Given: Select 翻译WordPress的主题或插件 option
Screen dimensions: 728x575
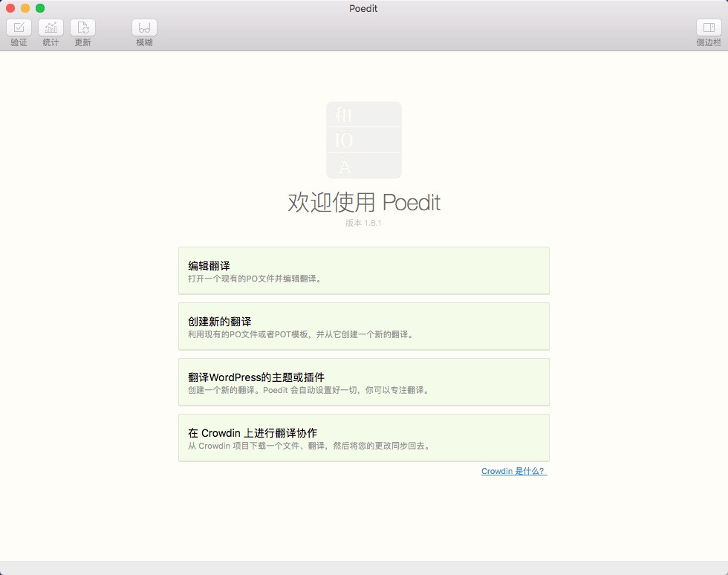Looking at the screenshot, I should tap(363, 381).
